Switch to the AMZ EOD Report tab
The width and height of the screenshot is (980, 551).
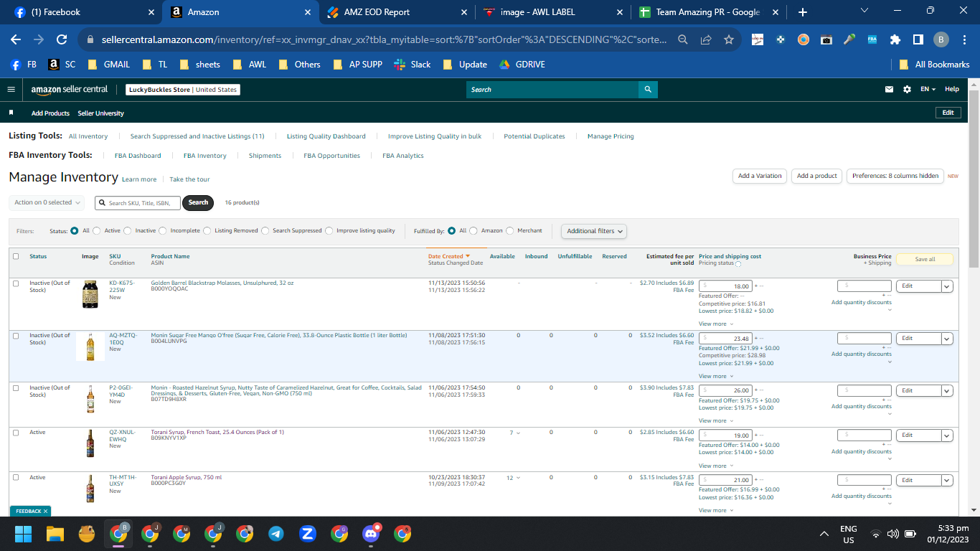click(x=395, y=12)
